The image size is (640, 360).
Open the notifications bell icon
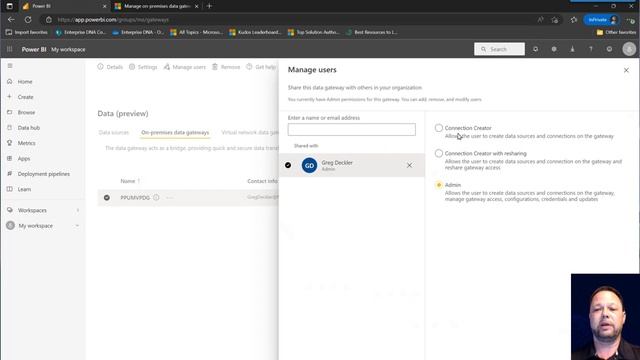536,49
